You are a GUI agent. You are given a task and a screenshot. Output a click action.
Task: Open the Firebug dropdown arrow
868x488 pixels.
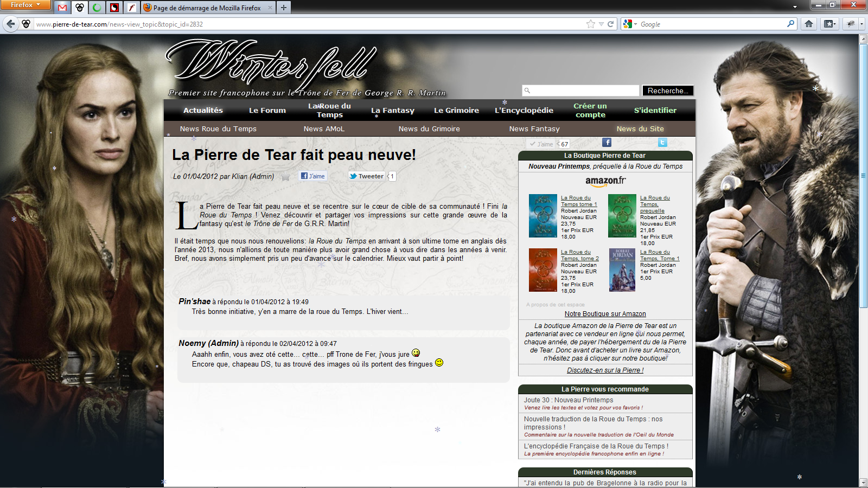[861, 24]
